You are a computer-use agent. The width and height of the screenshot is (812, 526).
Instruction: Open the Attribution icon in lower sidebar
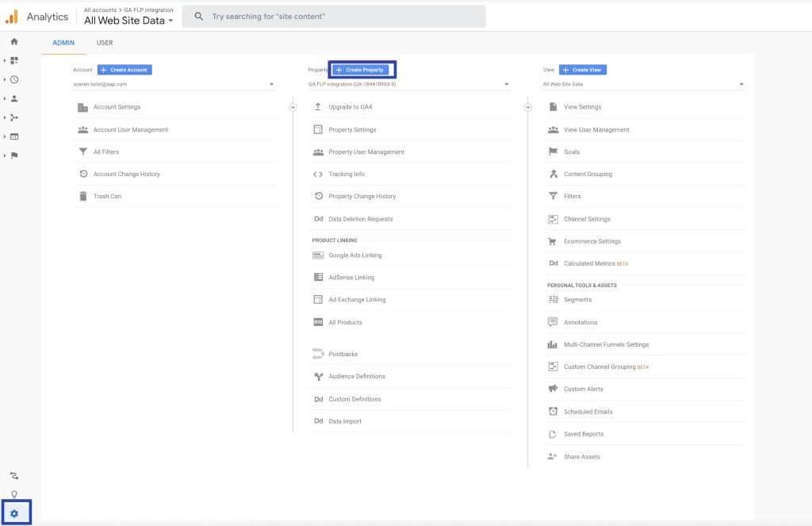14,476
